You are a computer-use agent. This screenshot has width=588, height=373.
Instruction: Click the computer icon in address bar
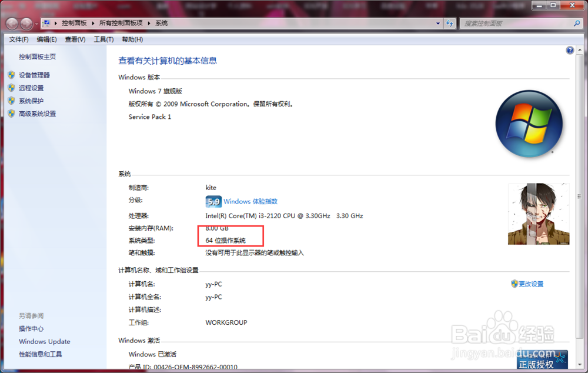(46, 24)
